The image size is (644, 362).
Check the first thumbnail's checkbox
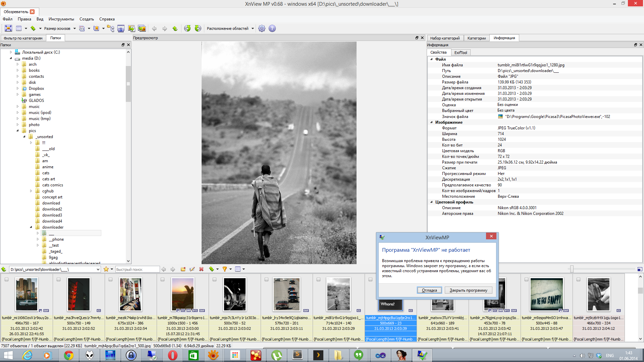point(6,279)
